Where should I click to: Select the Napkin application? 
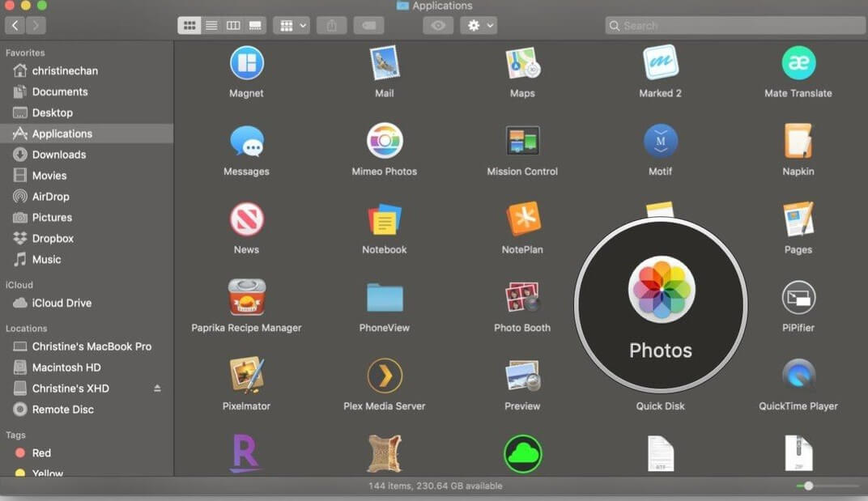(798, 141)
